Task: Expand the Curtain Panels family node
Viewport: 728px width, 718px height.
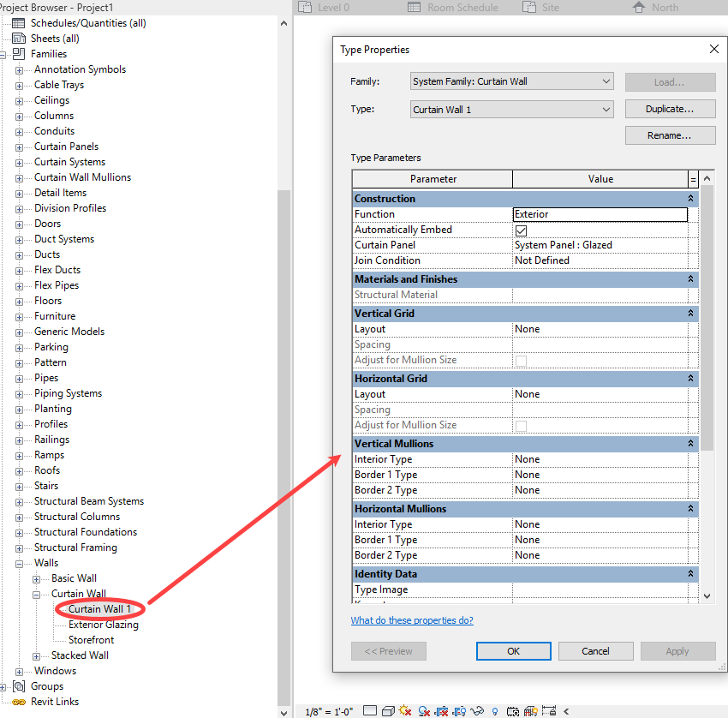Action: tap(19, 147)
